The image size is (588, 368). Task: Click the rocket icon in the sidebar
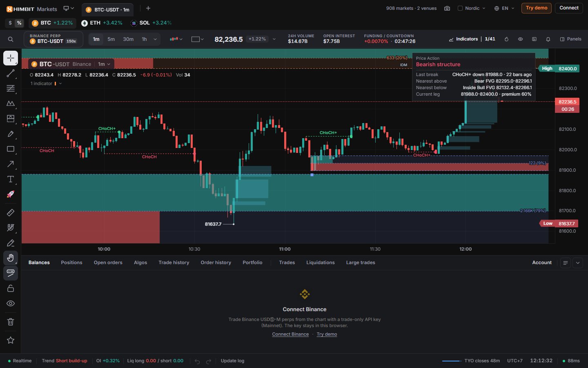tap(11, 194)
